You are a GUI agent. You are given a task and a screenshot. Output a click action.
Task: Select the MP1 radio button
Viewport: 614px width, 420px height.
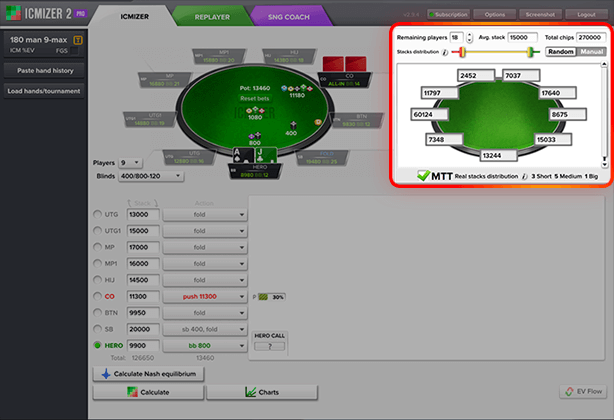[97, 263]
